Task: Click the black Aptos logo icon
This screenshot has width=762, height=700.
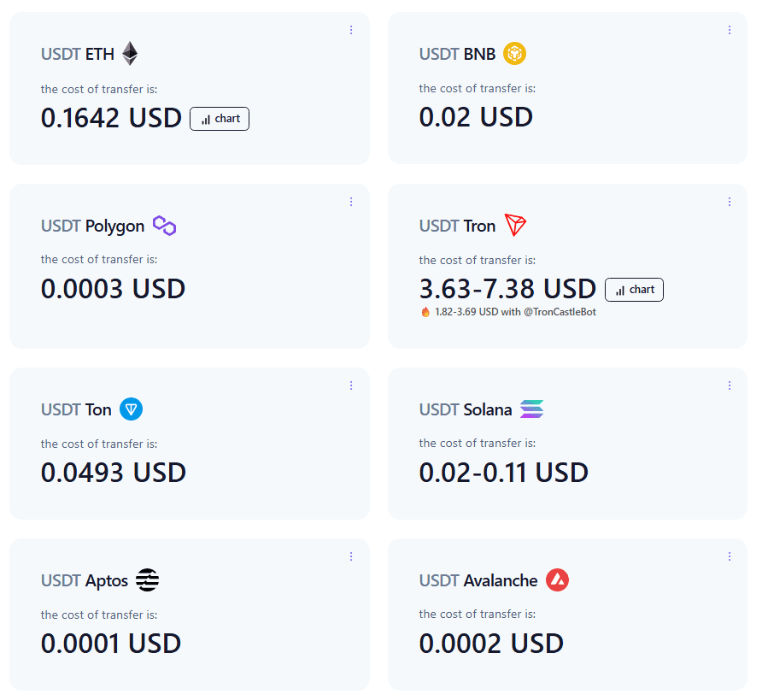Action: (x=147, y=580)
